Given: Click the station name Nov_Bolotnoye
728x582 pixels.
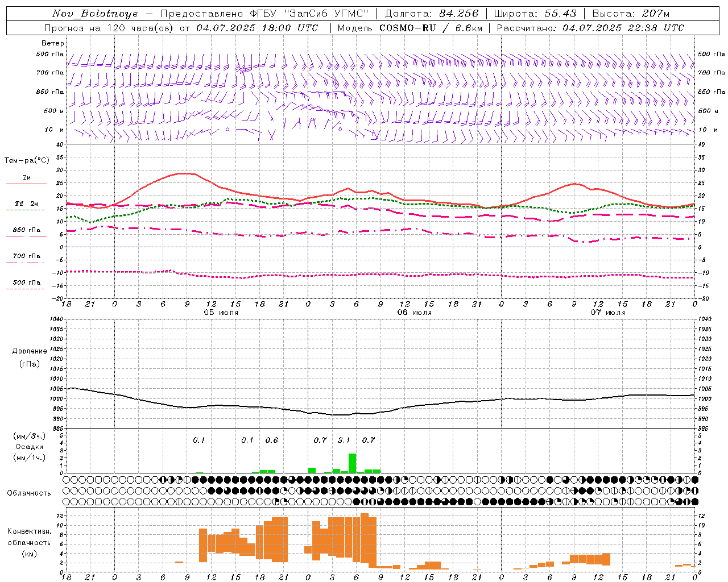Looking at the screenshot, I should tap(95, 14).
